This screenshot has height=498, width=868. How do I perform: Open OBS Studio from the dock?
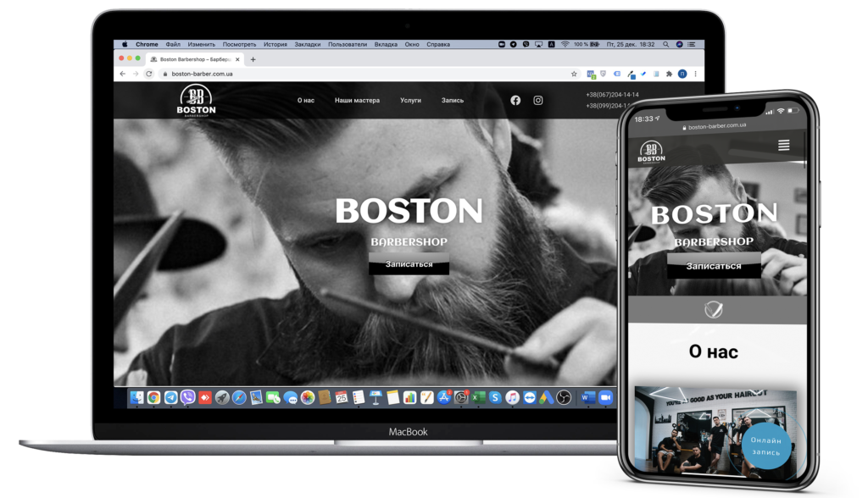564,397
